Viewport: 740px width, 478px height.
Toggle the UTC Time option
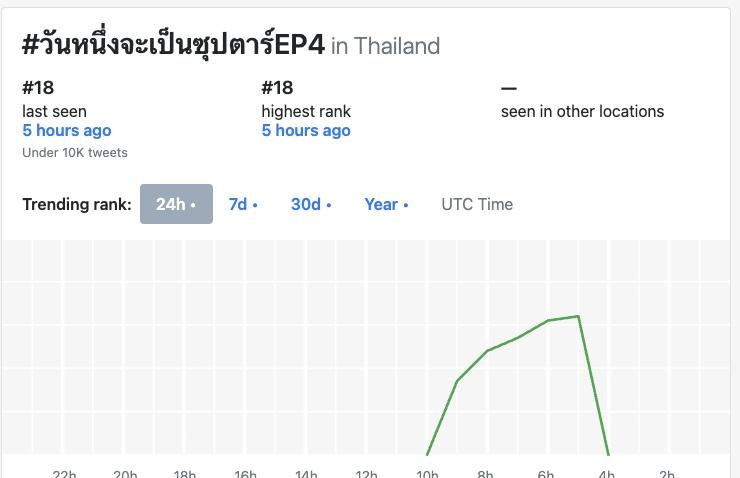click(477, 204)
